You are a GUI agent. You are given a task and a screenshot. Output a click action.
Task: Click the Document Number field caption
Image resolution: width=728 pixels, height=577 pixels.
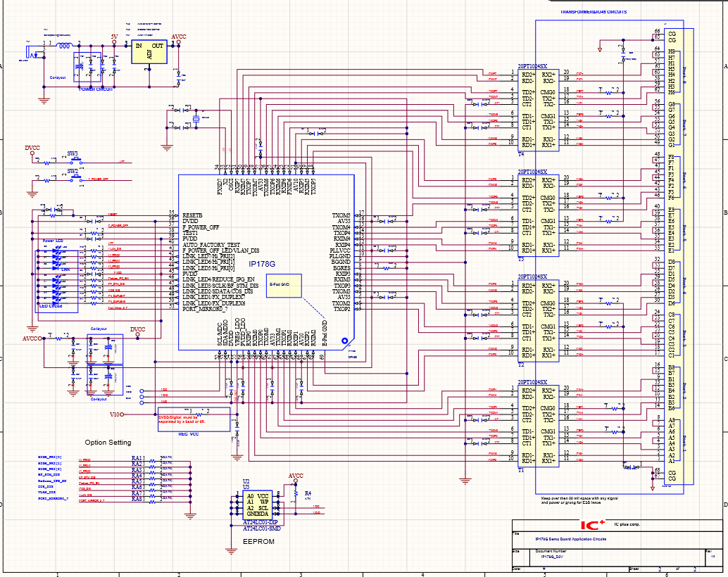551,551
